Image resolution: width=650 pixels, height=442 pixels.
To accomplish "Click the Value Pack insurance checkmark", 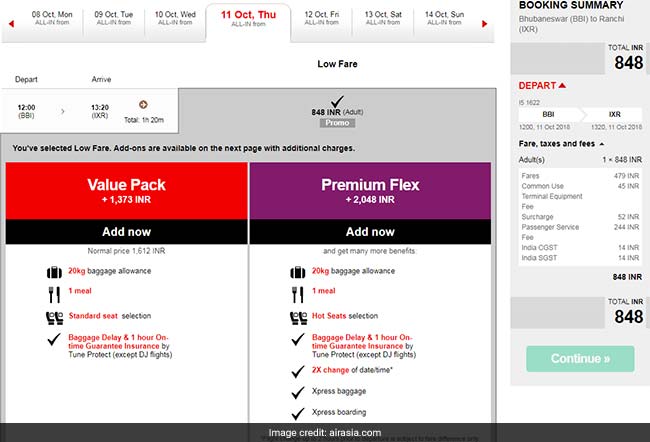I will [53, 341].
